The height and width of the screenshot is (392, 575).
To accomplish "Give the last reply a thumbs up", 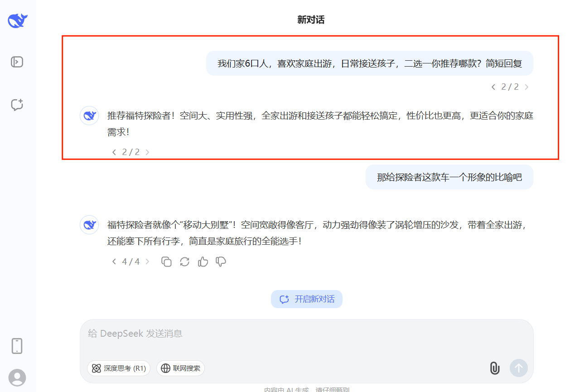I will (203, 261).
